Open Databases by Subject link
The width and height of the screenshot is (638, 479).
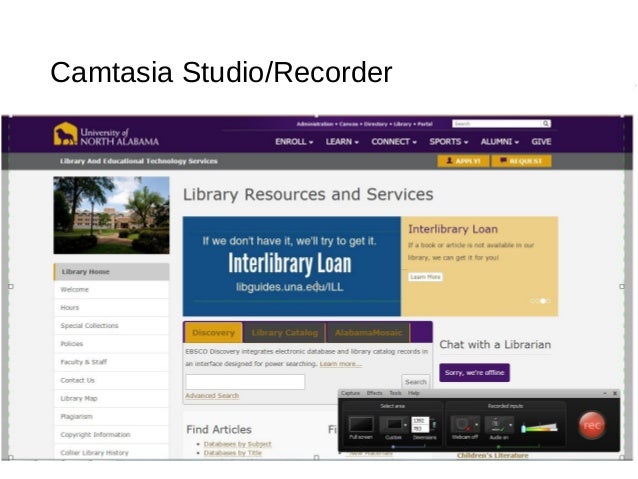[x=238, y=444]
